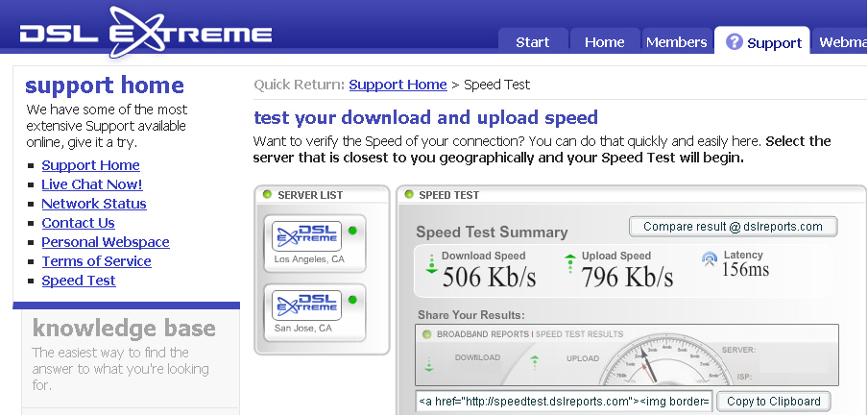The height and width of the screenshot is (416, 868).
Task: Click the blue latency signal icon
Action: click(710, 259)
